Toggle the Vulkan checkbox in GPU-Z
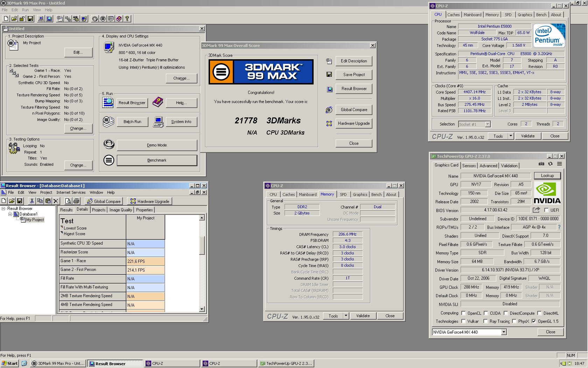 (463, 321)
